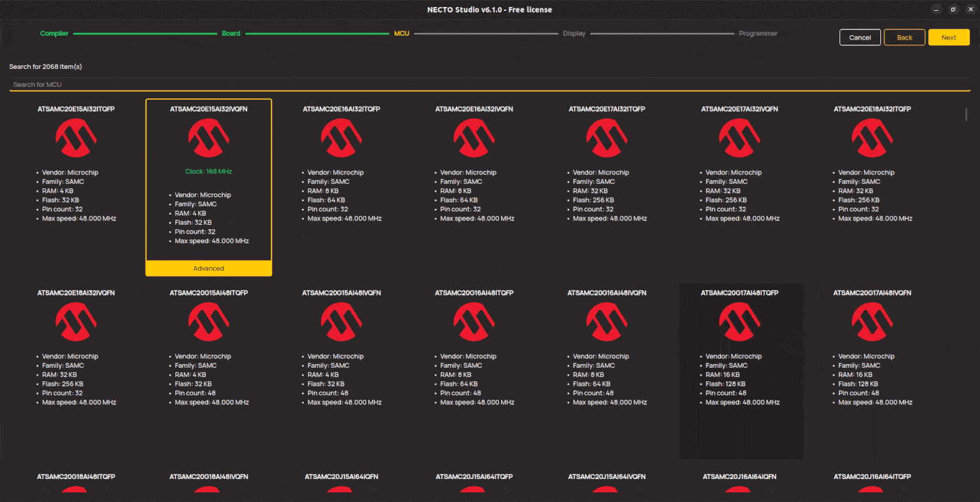
Task: Click ATSAMC20E15AI32ITQFP title text
Action: pos(76,109)
